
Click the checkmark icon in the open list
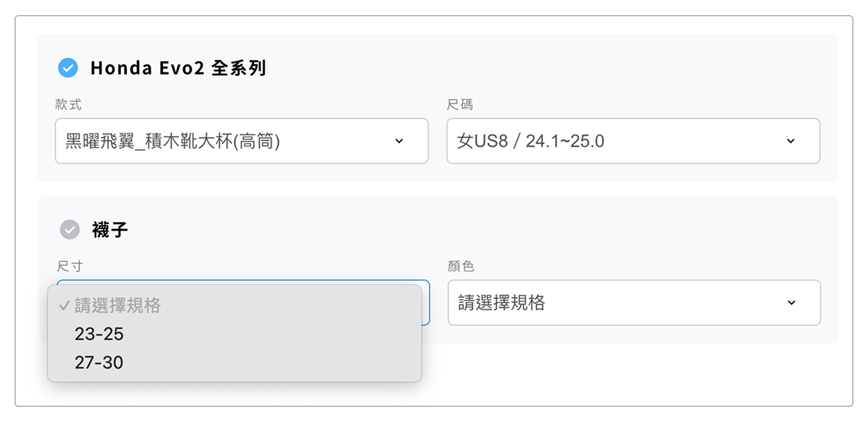pos(64,305)
